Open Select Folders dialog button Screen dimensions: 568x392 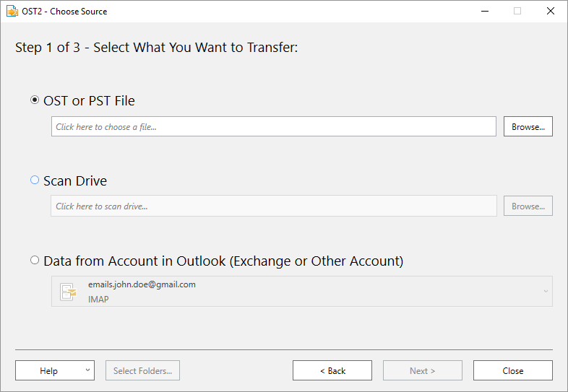click(142, 370)
